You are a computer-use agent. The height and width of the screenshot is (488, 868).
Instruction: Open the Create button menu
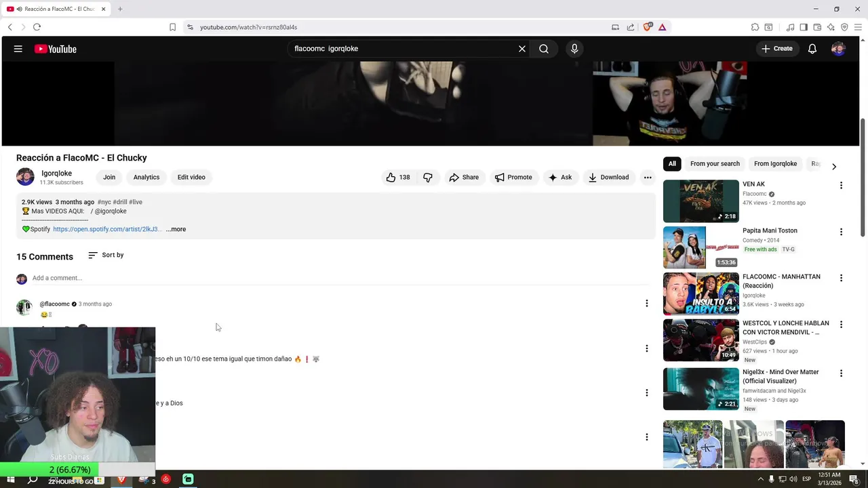point(777,49)
